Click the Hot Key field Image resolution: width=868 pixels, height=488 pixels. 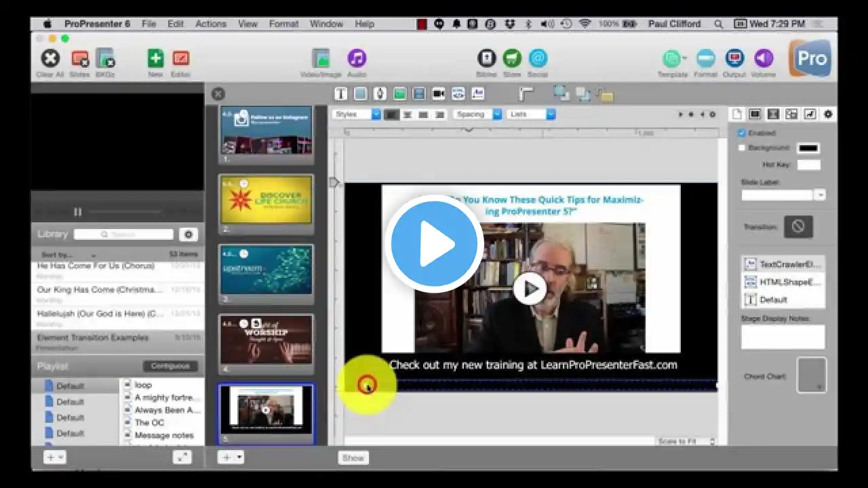(x=809, y=165)
